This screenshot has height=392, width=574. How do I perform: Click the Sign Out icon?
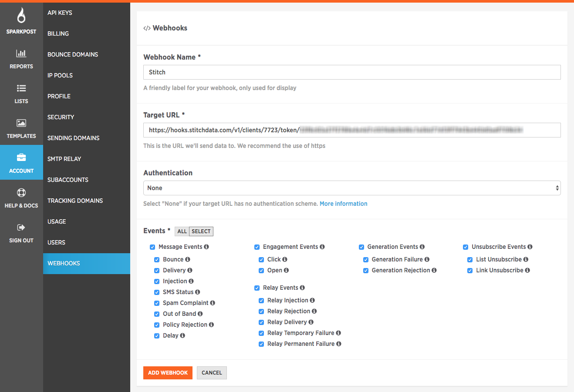click(x=21, y=227)
